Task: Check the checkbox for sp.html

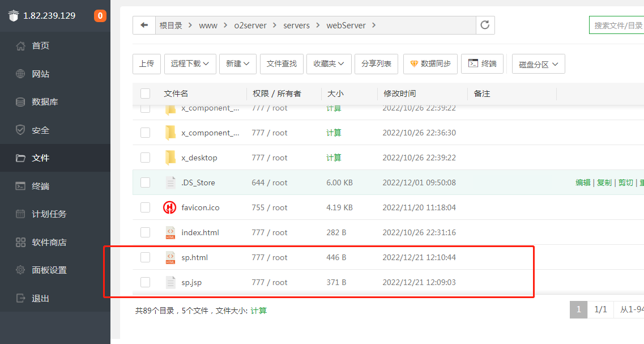Action: pos(145,257)
